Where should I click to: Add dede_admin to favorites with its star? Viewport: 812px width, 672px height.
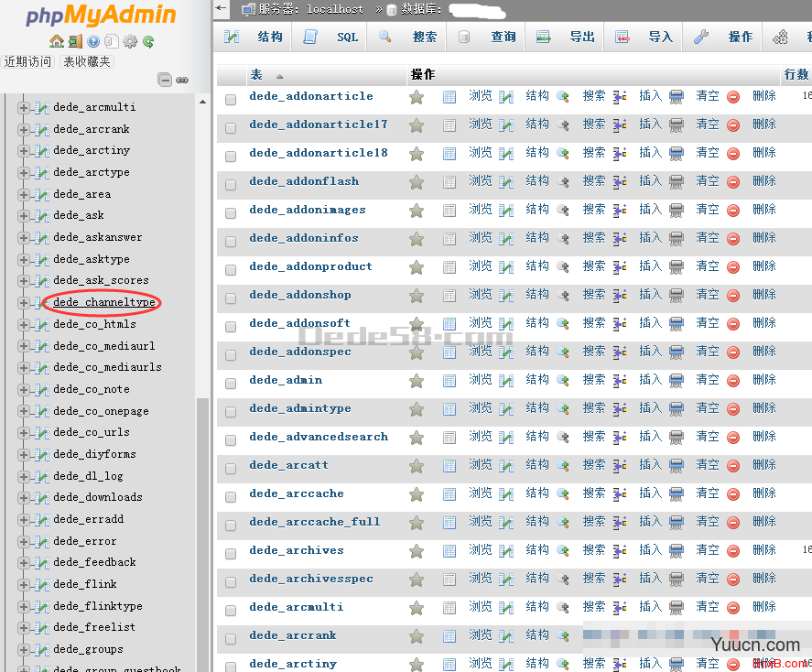[417, 381]
